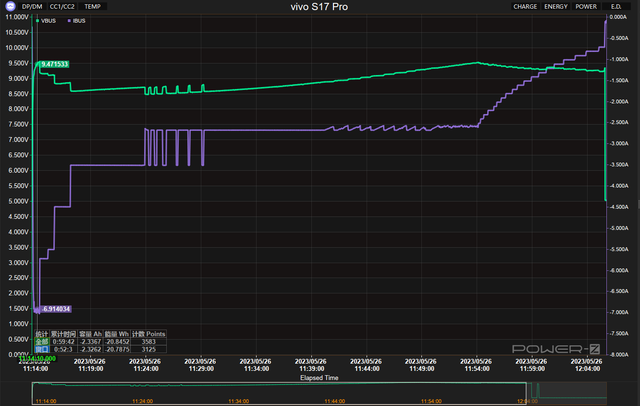Click the -20.7875 energy cell
Image resolution: width=640 pixels, height=406 pixels.
[x=117, y=349]
